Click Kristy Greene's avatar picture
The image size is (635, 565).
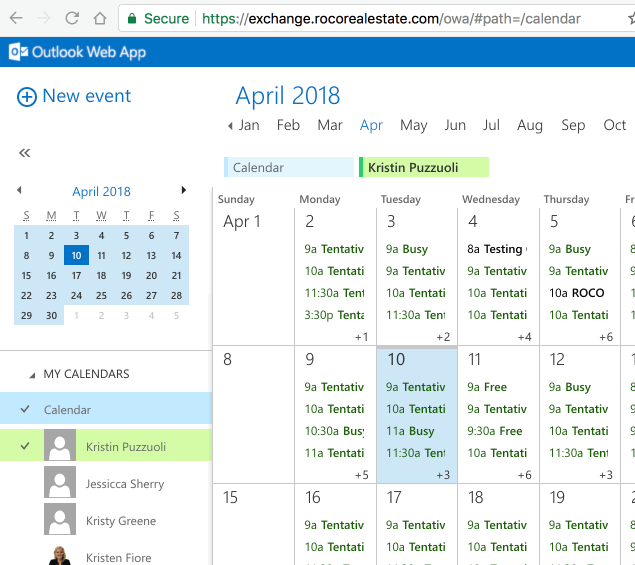click(x=60, y=519)
